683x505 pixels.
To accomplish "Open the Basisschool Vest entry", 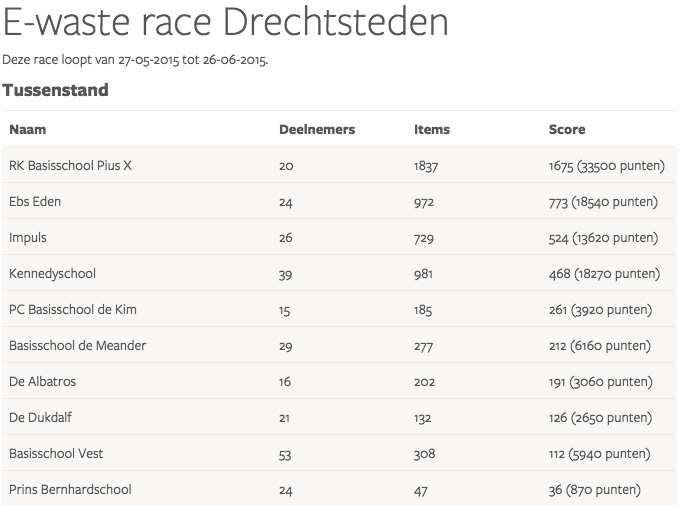I will [x=56, y=454].
